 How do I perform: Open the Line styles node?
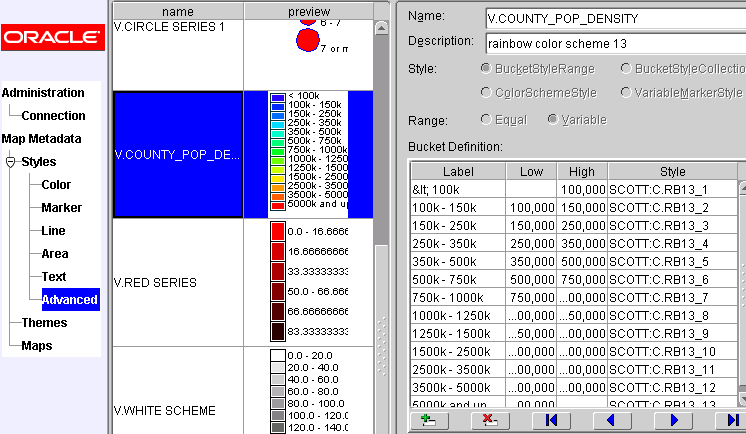(53, 231)
